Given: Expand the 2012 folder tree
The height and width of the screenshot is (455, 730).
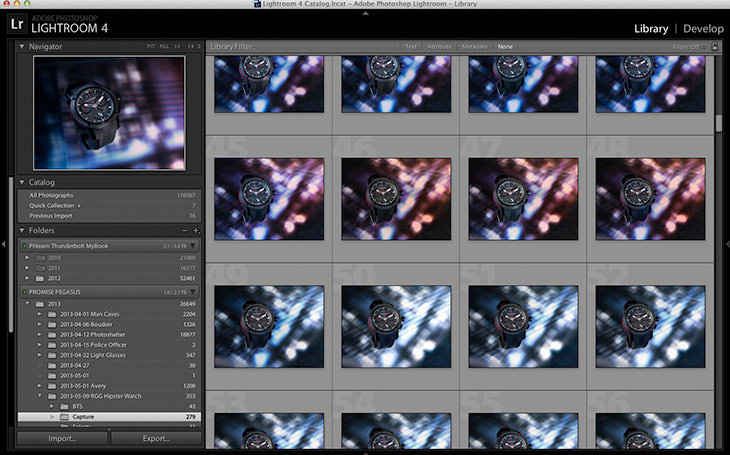Looking at the screenshot, I should pos(27,278).
